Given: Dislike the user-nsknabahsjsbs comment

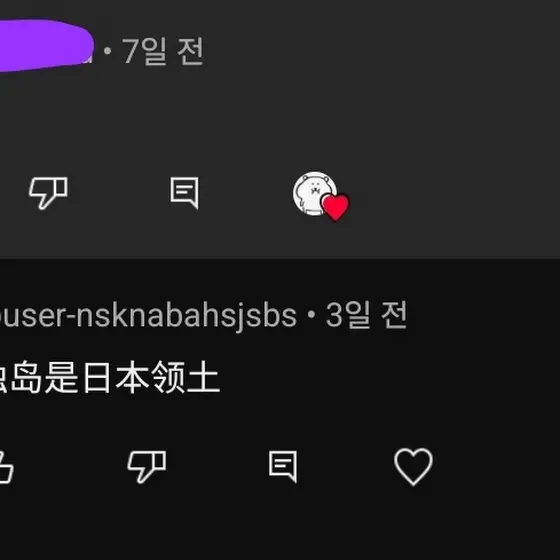Looking at the screenshot, I should [147, 466].
